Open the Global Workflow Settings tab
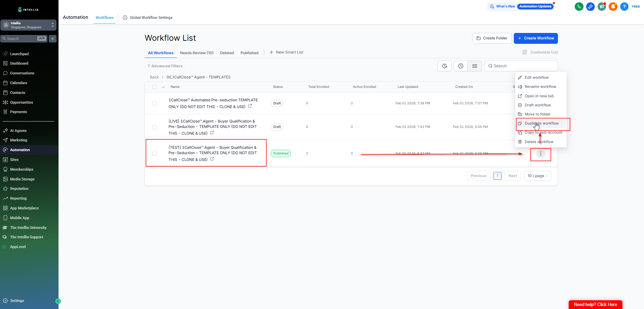Image resolution: width=644 pixels, height=309 pixels. click(x=147, y=18)
